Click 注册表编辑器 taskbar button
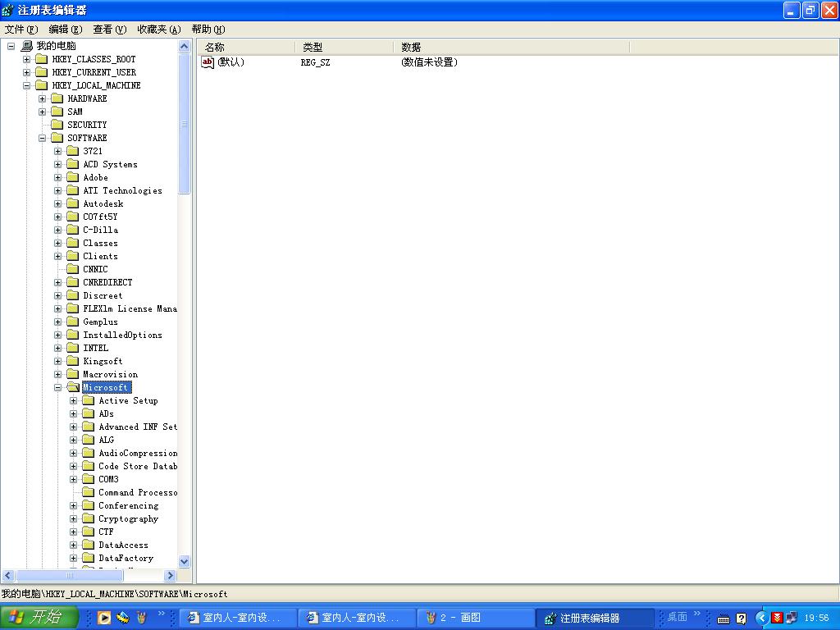Viewport: 840px width, 630px height. tap(595, 618)
